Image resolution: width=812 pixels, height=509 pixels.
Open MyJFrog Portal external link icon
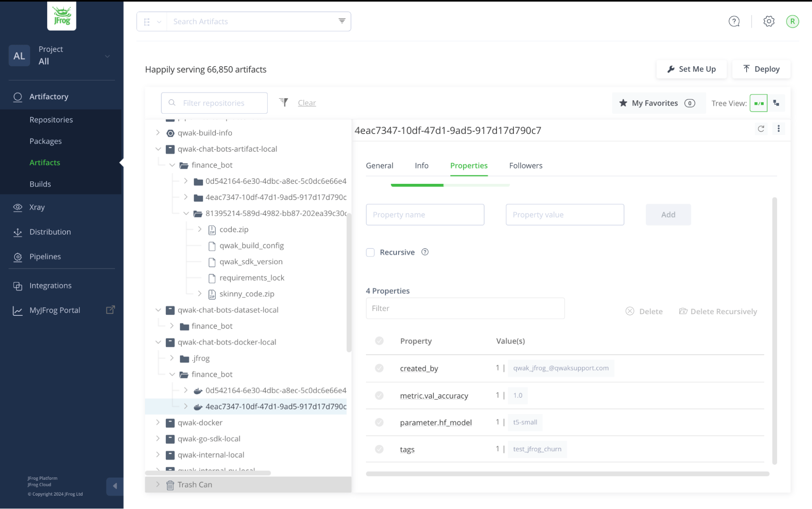coord(110,310)
